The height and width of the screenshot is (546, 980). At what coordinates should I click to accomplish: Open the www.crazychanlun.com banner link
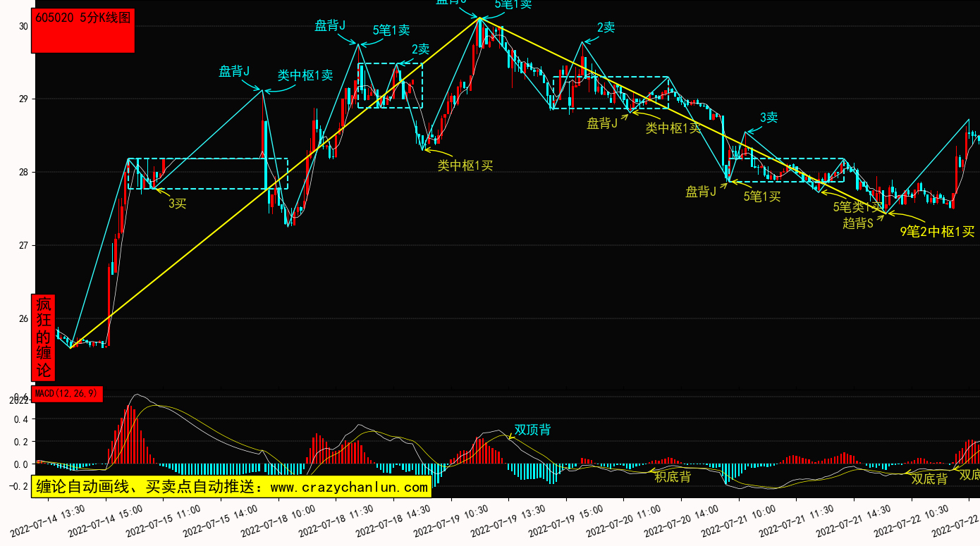(231, 487)
